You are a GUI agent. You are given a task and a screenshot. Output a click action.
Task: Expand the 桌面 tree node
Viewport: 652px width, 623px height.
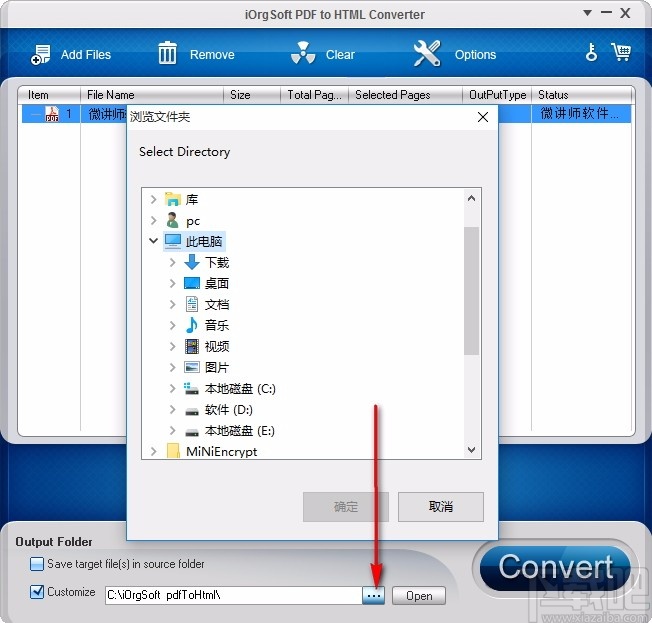(x=173, y=283)
